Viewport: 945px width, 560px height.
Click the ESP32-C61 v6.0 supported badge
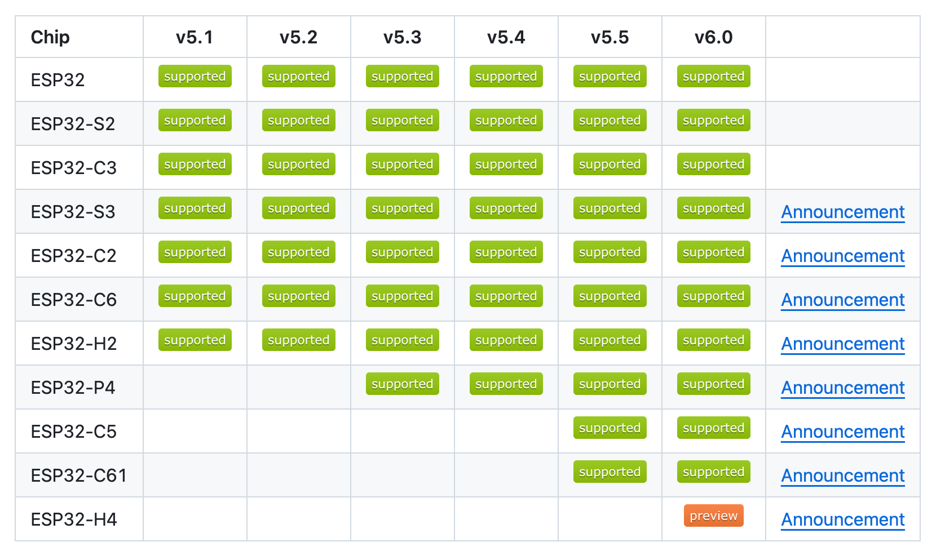click(x=713, y=472)
